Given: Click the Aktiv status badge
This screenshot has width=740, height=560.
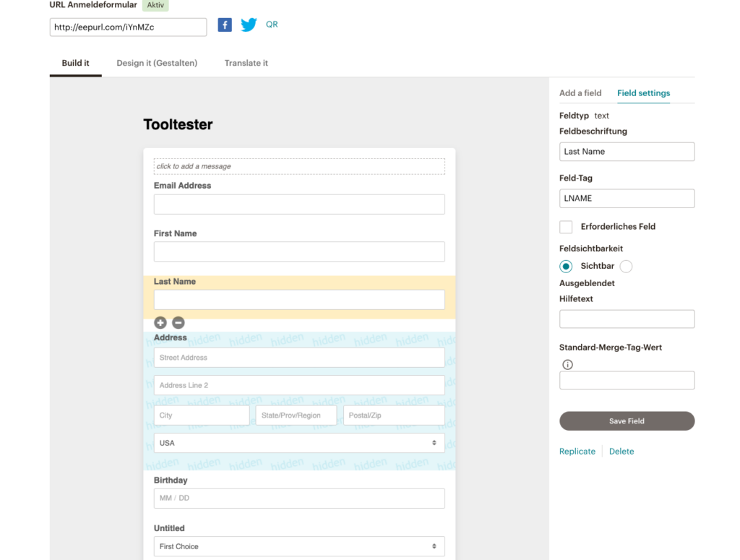Looking at the screenshot, I should pos(155,5).
